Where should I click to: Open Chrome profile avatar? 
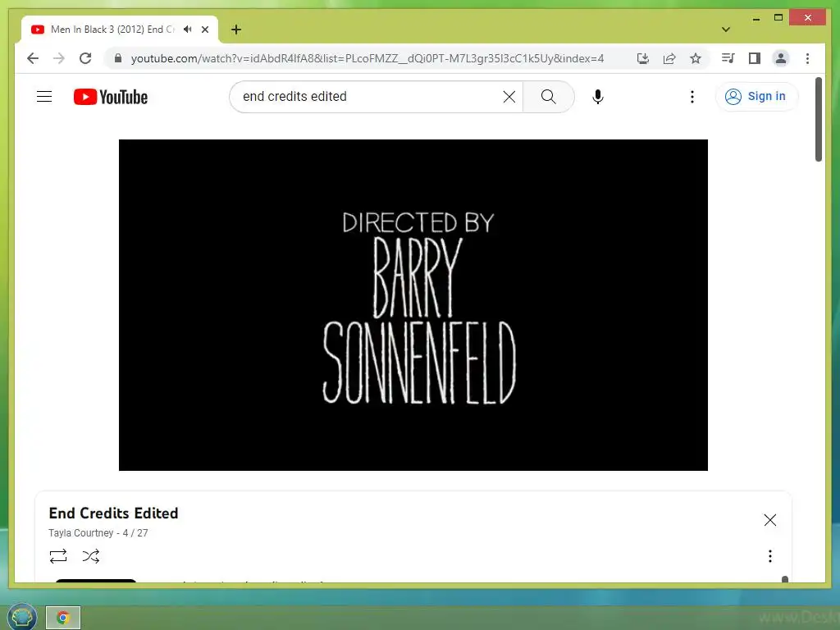(x=781, y=58)
